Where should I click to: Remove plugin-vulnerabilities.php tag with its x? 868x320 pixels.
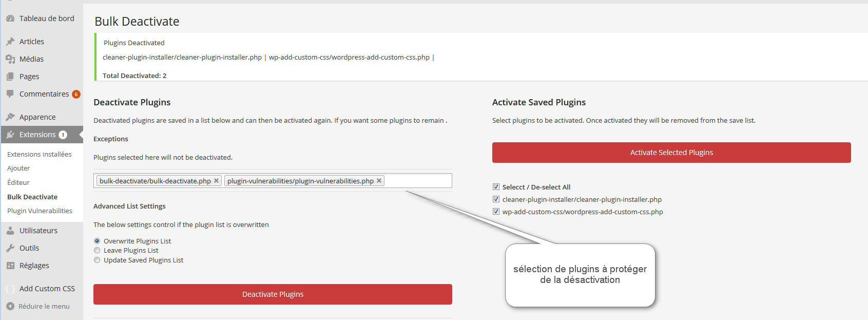tap(379, 181)
